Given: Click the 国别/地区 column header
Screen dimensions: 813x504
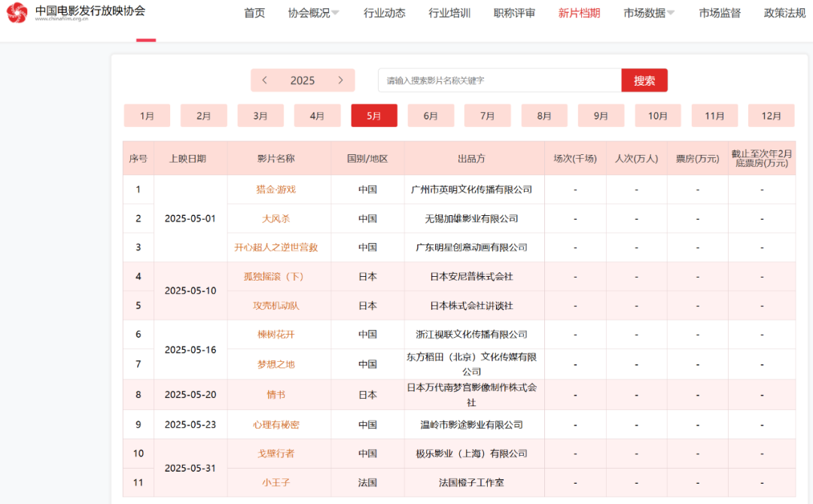Looking at the screenshot, I should [x=367, y=159].
